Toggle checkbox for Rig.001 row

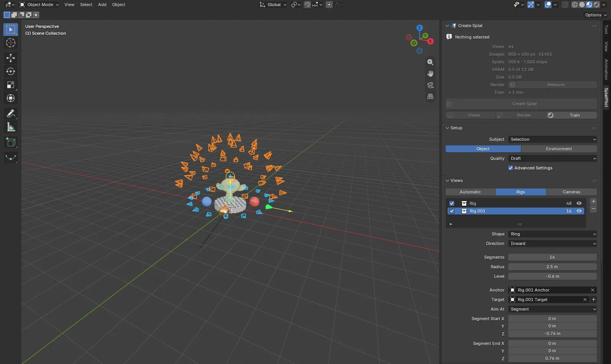point(452,211)
